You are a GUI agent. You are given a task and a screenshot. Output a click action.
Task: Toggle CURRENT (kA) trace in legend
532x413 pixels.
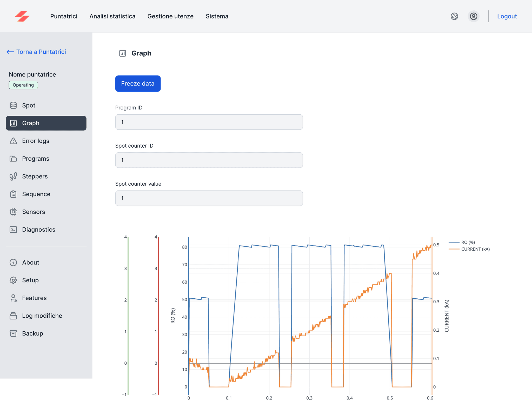(x=475, y=249)
